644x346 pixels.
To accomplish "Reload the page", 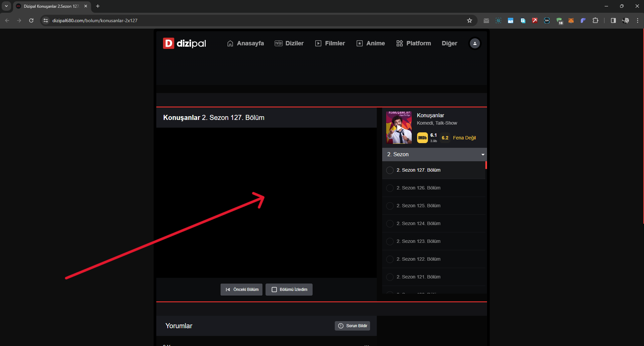I will tap(31, 20).
